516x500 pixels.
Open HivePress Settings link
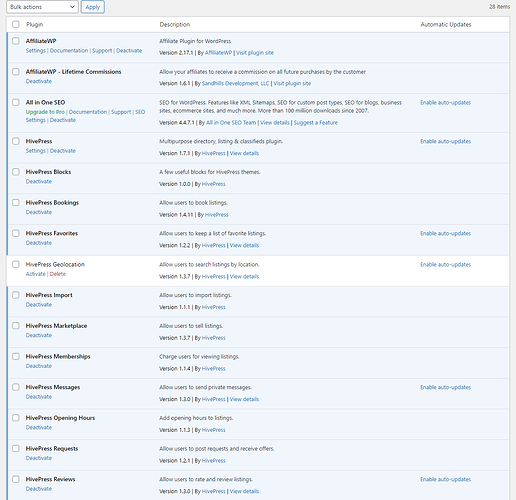coord(36,151)
